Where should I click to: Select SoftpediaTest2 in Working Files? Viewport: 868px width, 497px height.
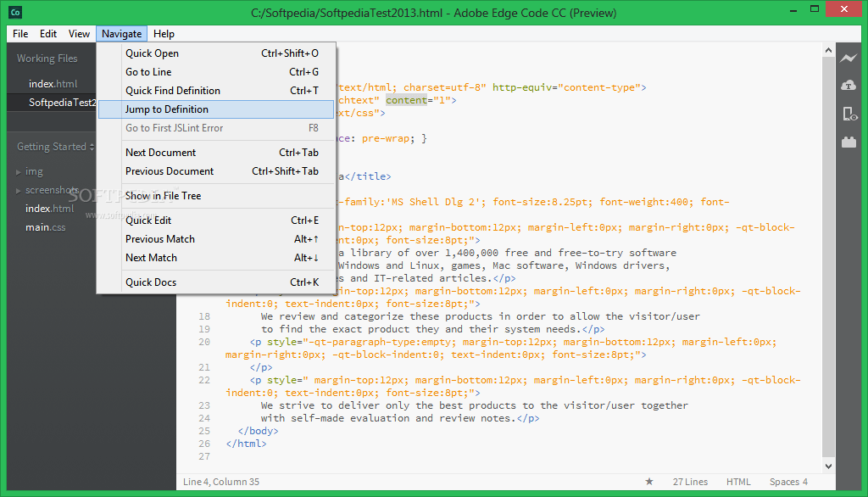[53, 103]
